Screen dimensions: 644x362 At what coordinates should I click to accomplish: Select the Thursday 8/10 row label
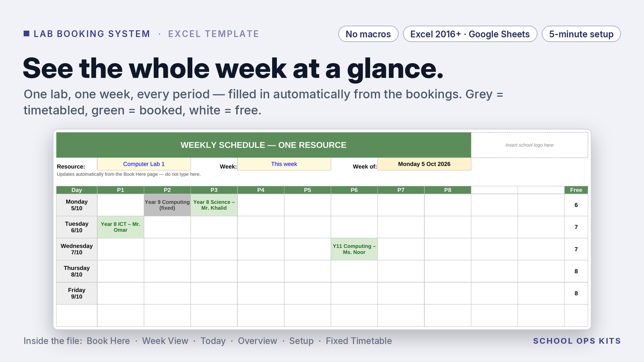[77, 271]
